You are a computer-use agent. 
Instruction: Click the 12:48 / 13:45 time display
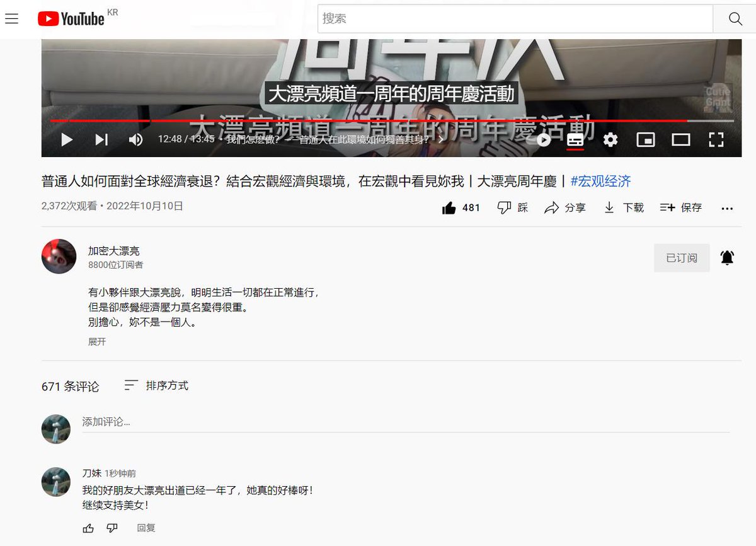(186, 139)
